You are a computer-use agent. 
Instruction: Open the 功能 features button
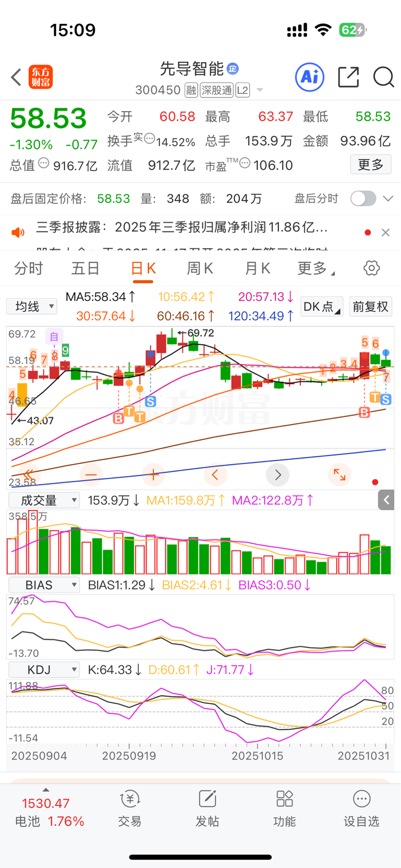pyautogui.click(x=284, y=809)
